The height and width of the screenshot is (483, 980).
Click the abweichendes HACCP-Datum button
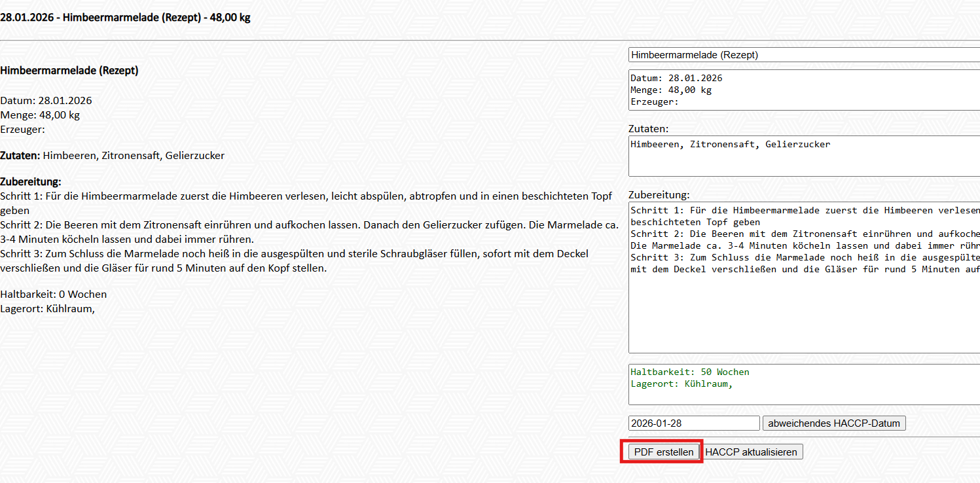pos(834,423)
